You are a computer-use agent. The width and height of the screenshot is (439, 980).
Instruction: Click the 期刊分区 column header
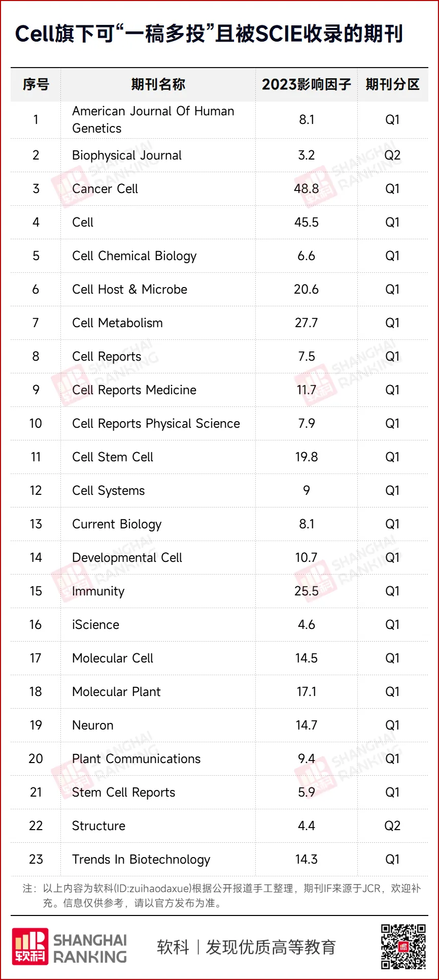[x=392, y=84]
